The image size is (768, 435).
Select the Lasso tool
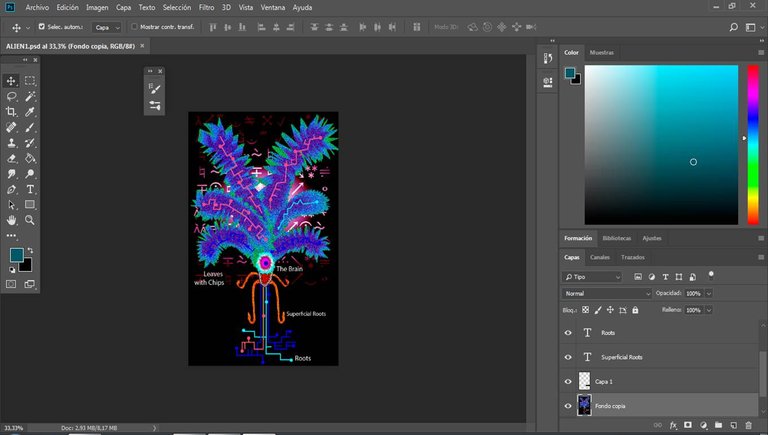tap(11, 96)
